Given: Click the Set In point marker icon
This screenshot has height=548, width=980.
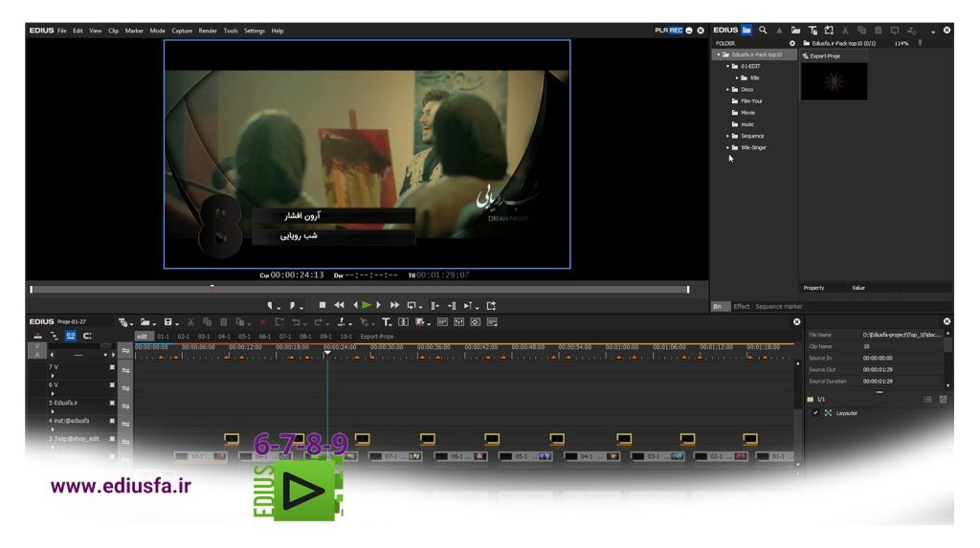Looking at the screenshot, I should 270,305.
